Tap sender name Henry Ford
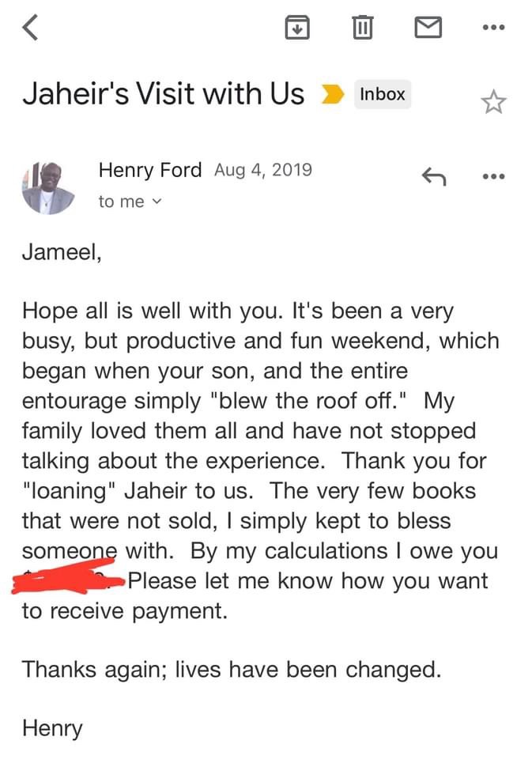This screenshot has width=532, height=759. click(x=150, y=170)
